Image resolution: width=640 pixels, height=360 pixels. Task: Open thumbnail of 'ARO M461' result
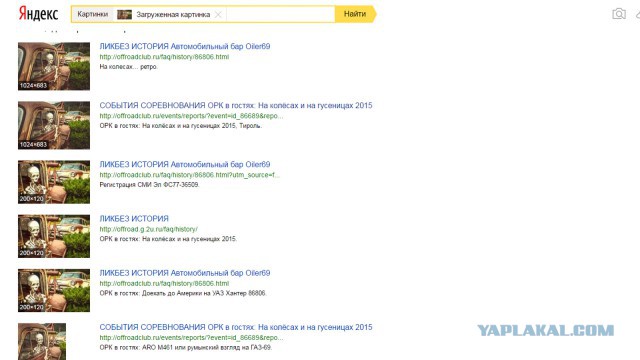tap(42, 341)
